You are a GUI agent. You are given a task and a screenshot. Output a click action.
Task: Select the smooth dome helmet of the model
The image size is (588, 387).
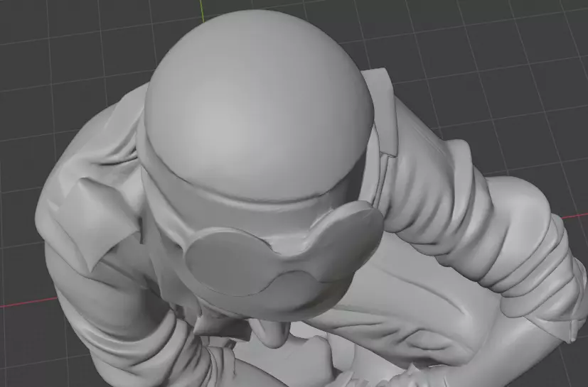[259, 105]
